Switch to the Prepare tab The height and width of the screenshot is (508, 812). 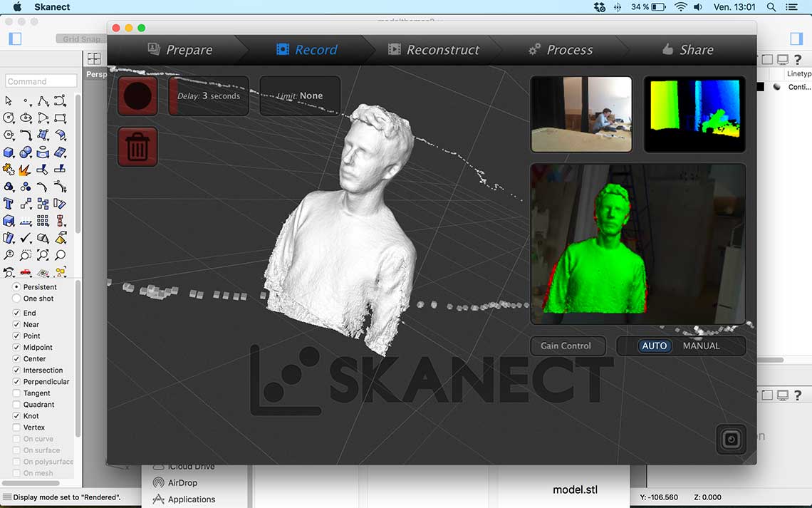point(179,50)
